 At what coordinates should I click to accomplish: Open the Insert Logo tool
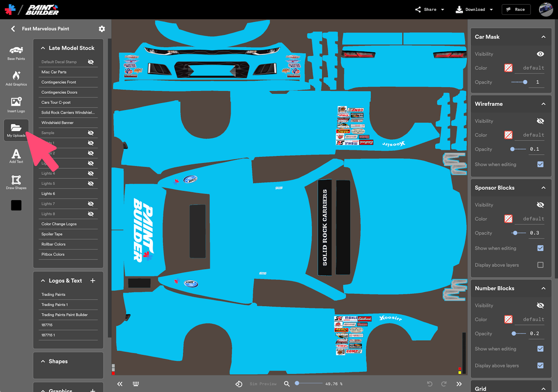click(16, 105)
